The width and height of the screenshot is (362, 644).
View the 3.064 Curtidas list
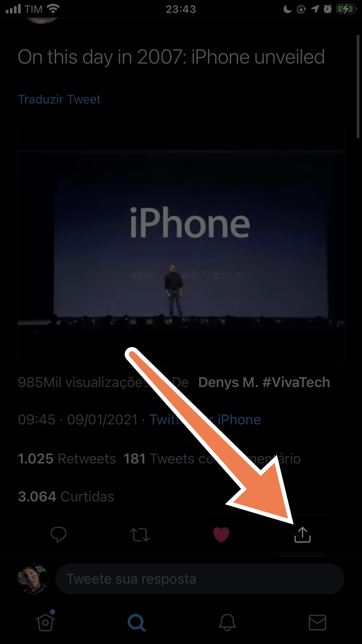click(66, 496)
